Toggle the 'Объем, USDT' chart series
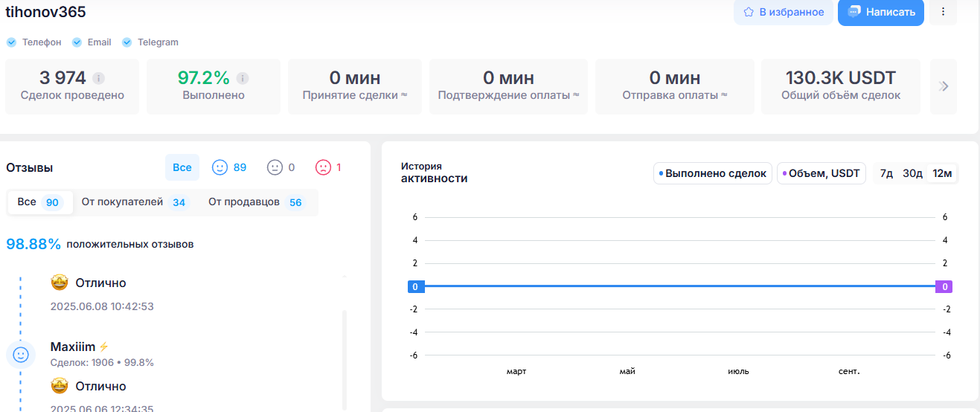Screen dimensions: 980x412 [821, 173]
